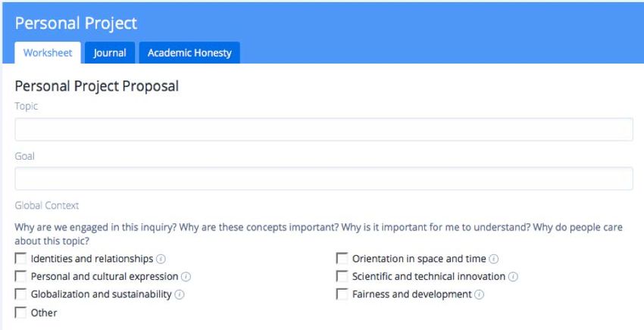644x330 pixels.
Task: Show info for Personal and cultural expression
Action: pos(186,277)
